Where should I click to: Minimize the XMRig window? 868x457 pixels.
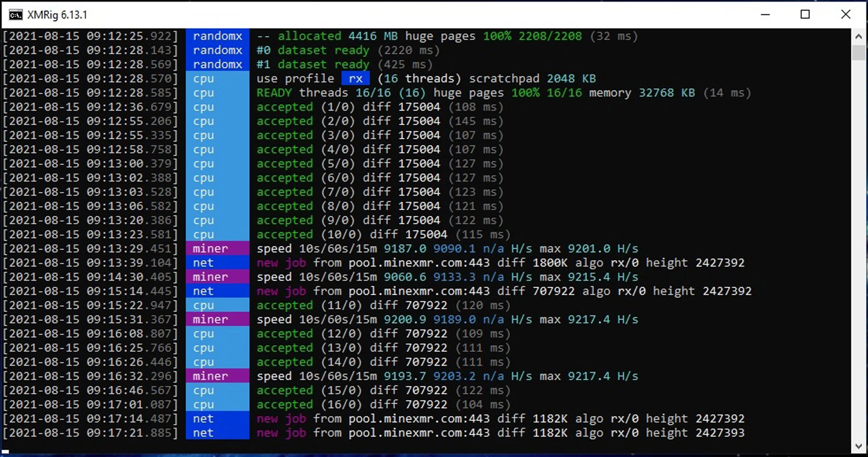[x=765, y=14]
